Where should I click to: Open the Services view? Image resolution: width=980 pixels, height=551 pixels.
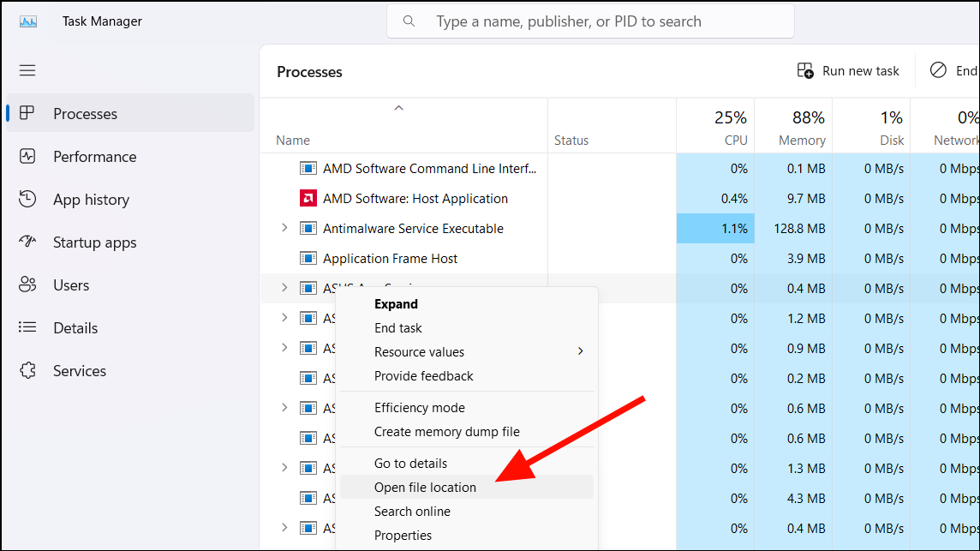click(80, 370)
